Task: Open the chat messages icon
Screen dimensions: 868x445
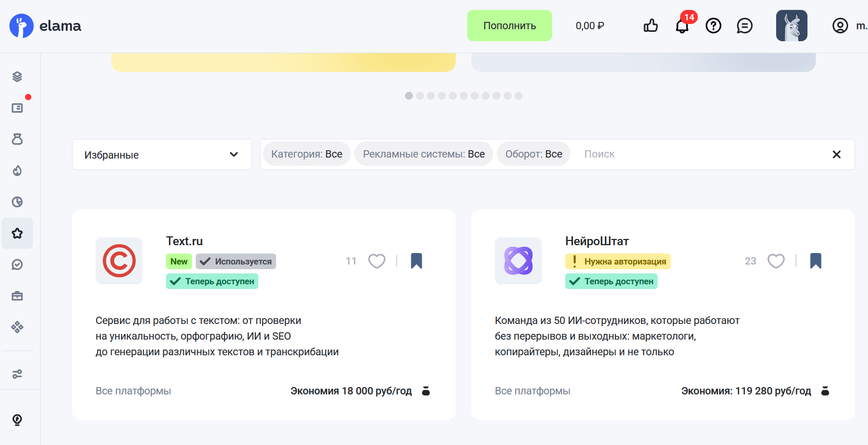Action: click(744, 26)
